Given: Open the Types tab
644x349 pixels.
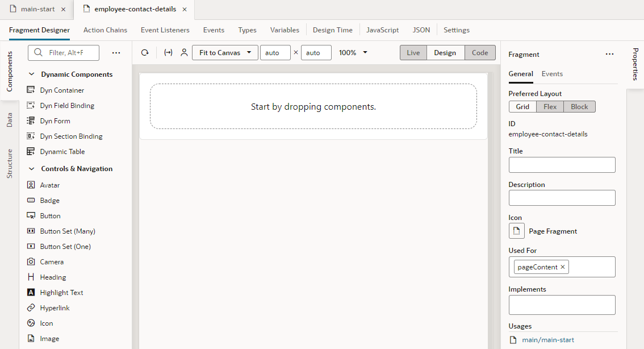Looking at the screenshot, I should pos(247,30).
